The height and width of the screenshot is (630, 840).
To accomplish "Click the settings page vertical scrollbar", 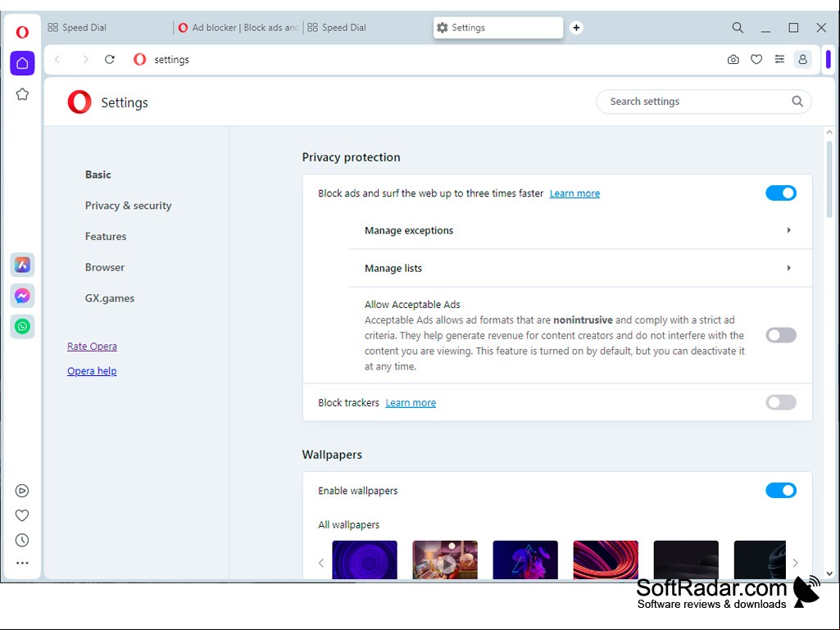I will click(829, 179).
